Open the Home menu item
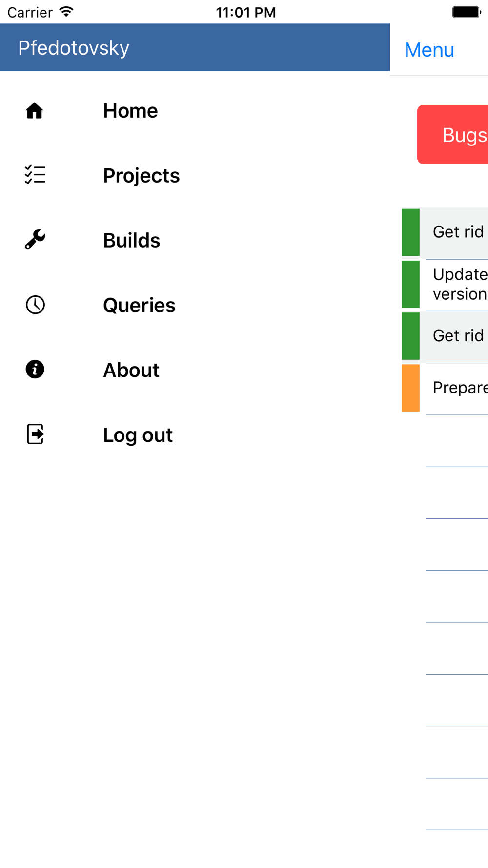This screenshot has height=868, width=488. [130, 111]
